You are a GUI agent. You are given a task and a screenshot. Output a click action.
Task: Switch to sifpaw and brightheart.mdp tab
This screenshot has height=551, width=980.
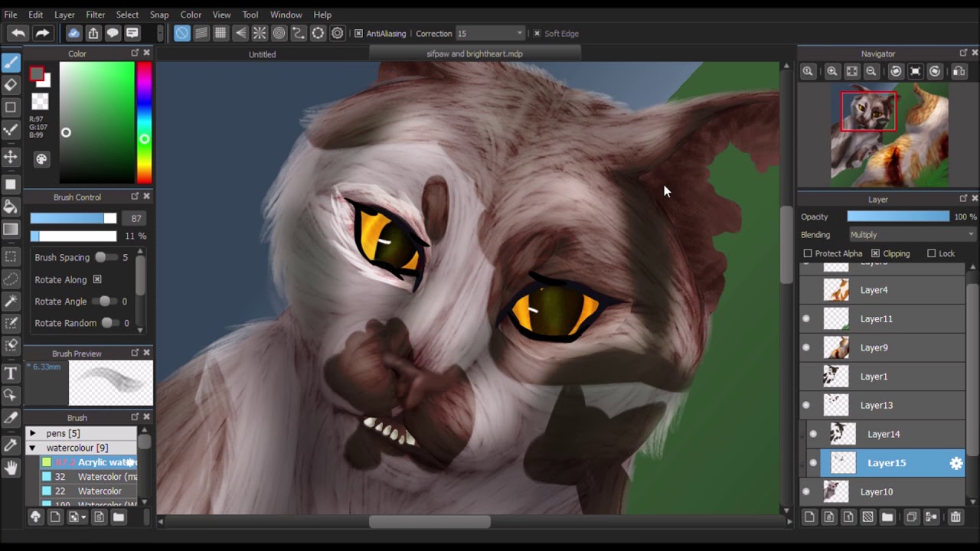[x=475, y=54]
